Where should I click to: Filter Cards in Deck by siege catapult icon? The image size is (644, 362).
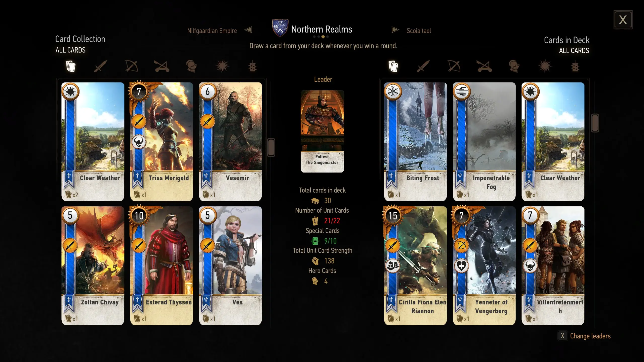(484, 66)
